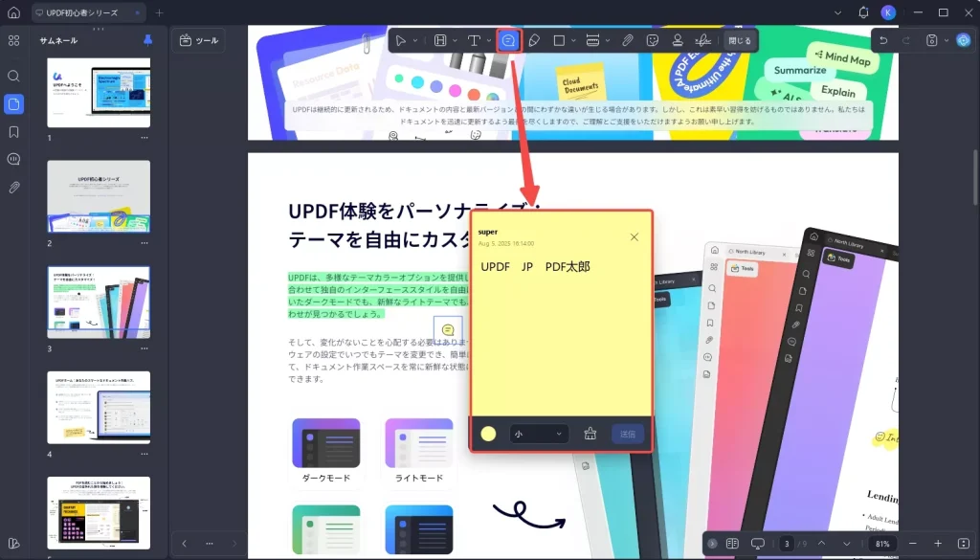Click the attach file paperclip tool in toolbar
This screenshot has width=980, height=560.
pyautogui.click(x=627, y=40)
